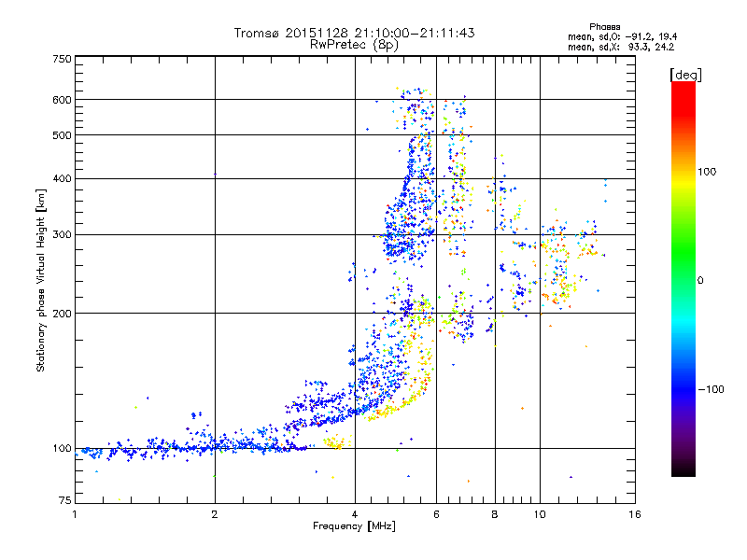The width and height of the screenshot is (747, 560).
Task: Click the "6" tick label on the frequency axis
Action: point(436,514)
